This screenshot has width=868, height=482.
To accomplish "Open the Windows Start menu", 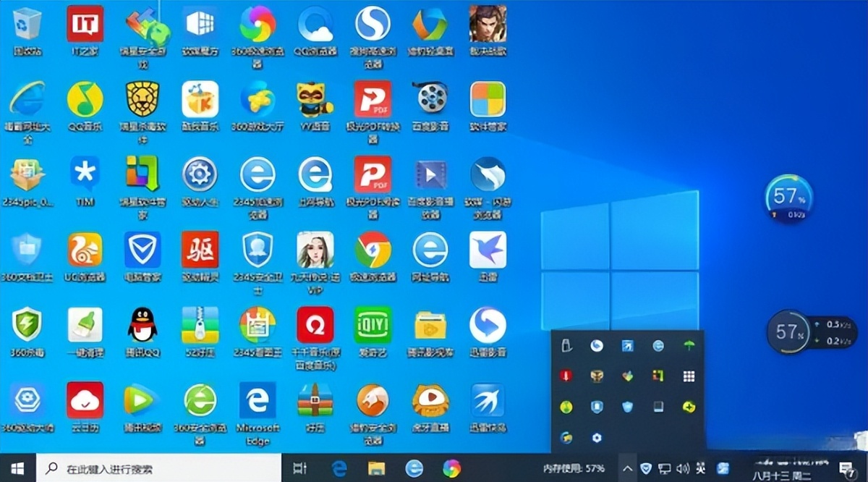I will click(16, 468).
